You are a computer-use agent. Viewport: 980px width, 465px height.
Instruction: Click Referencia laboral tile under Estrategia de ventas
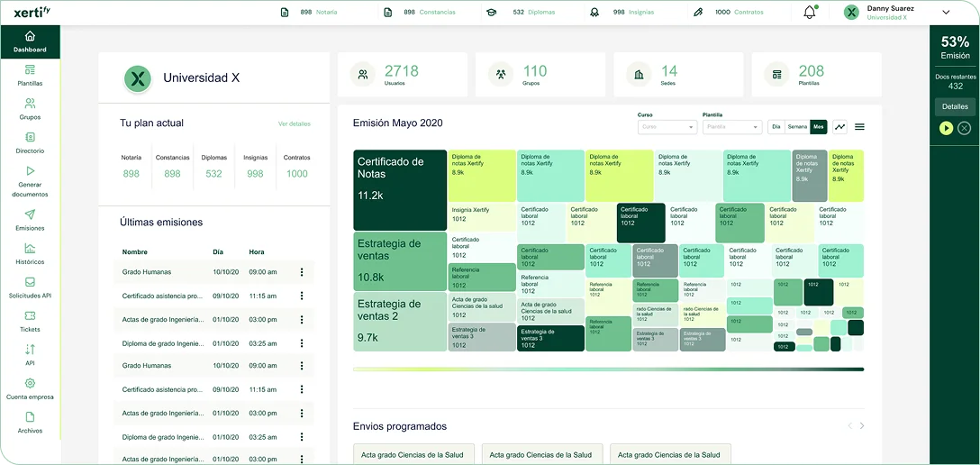(x=482, y=277)
